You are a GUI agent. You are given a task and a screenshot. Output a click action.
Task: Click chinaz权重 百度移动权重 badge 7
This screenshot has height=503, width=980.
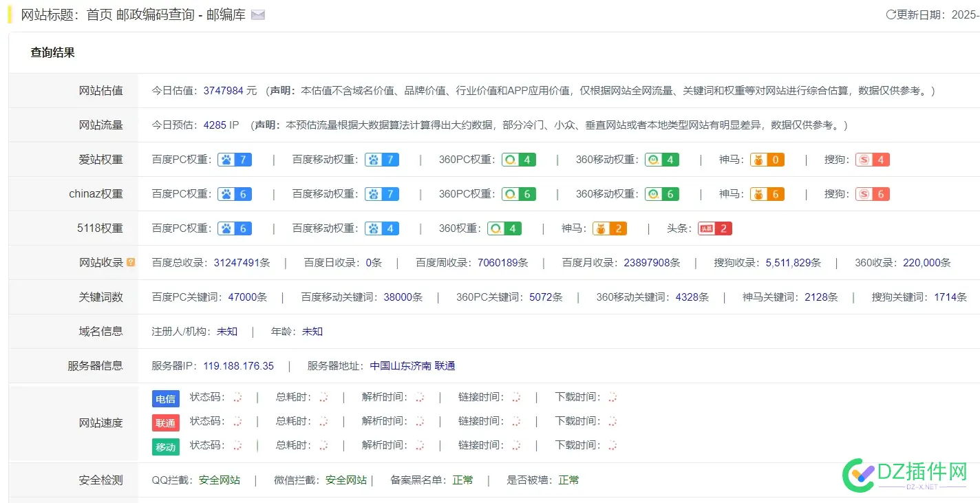coord(382,194)
